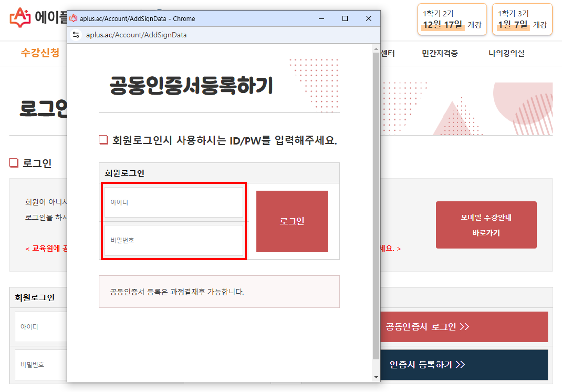This screenshot has height=392, width=562.
Task: Click the 1학기 2기 12월 17일 개강 banner
Action: 452,19
